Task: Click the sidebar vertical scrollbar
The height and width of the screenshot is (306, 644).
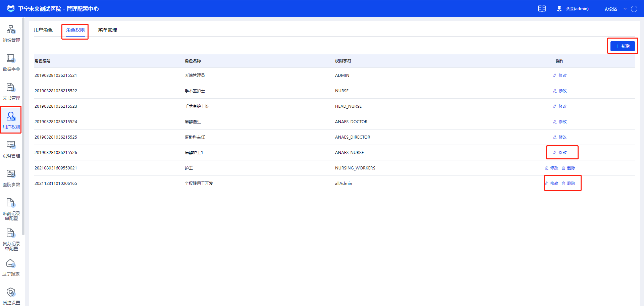Action: [x=23, y=126]
